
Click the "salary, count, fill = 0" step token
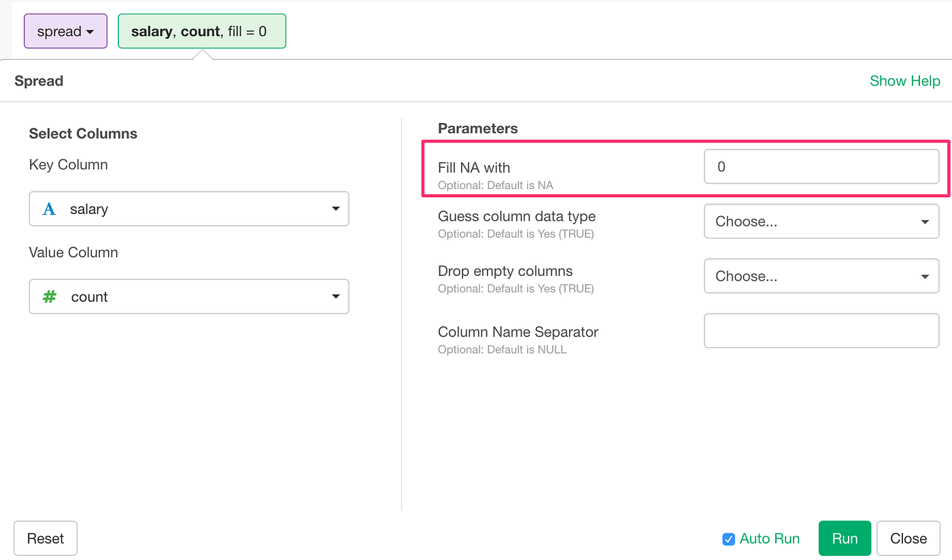(202, 31)
